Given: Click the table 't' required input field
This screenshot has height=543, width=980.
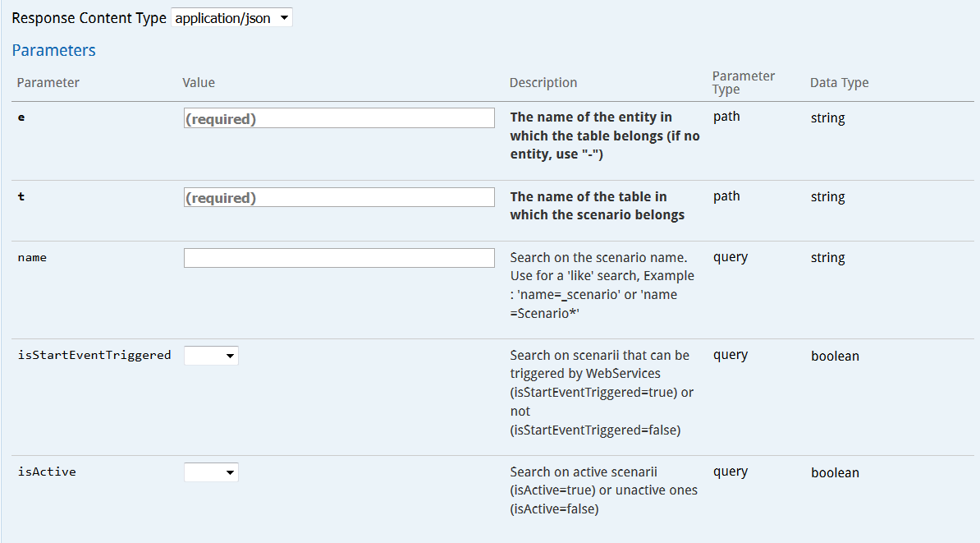Looking at the screenshot, I should click(x=339, y=197).
